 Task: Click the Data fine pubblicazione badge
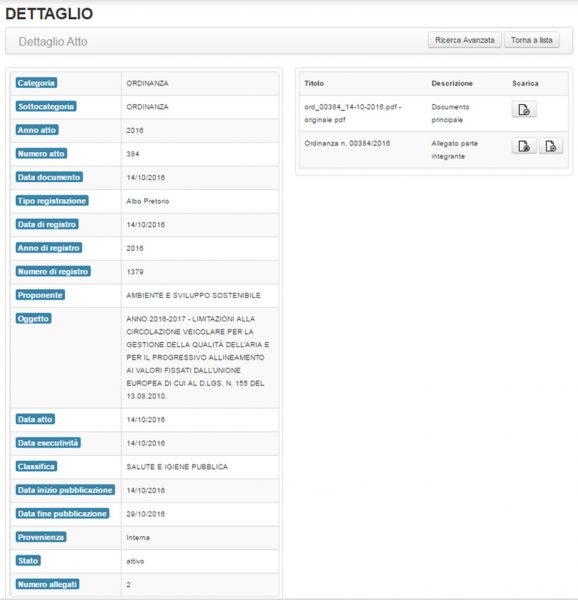(x=62, y=514)
